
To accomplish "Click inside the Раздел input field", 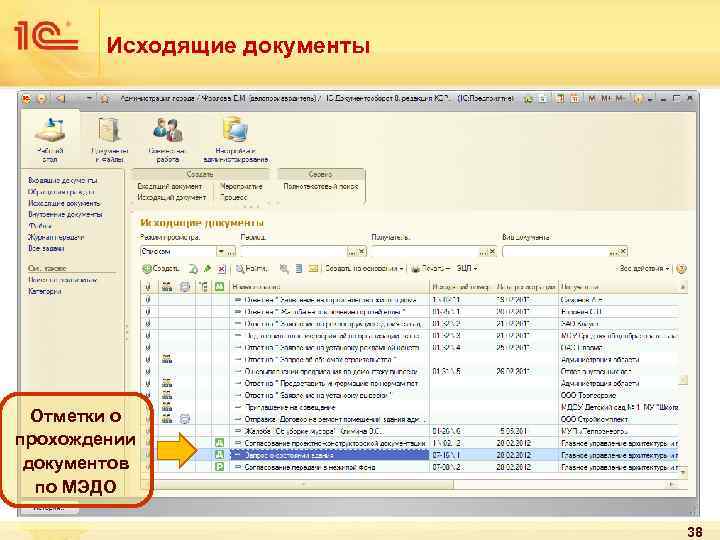I will 293,252.
